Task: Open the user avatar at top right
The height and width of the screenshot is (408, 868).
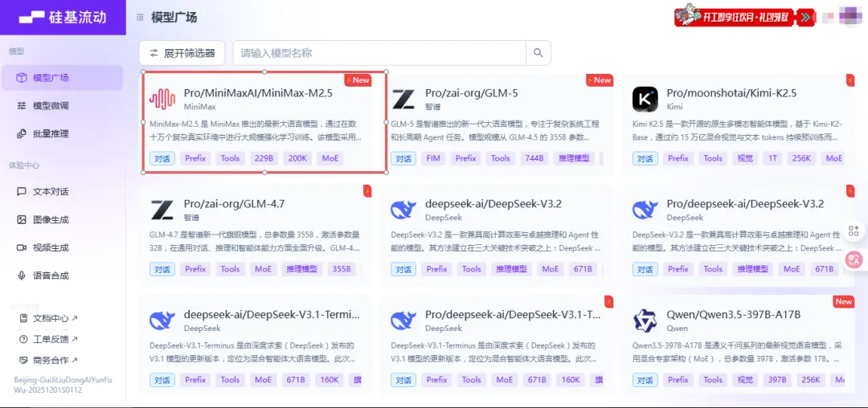Action: pyautogui.click(x=850, y=16)
